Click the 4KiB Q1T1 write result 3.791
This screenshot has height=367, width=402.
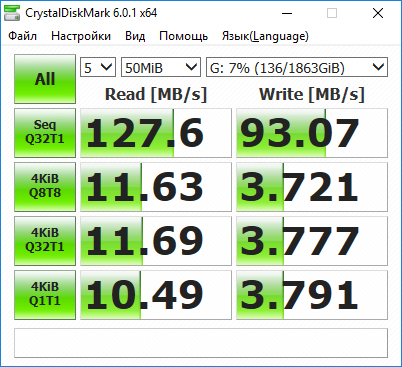[312, 295]
